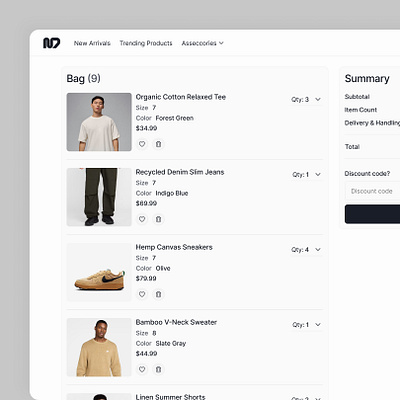Open Linen Summer Shorts quantity dropdown
The image size is (400, 400).
tap(306, 398)
